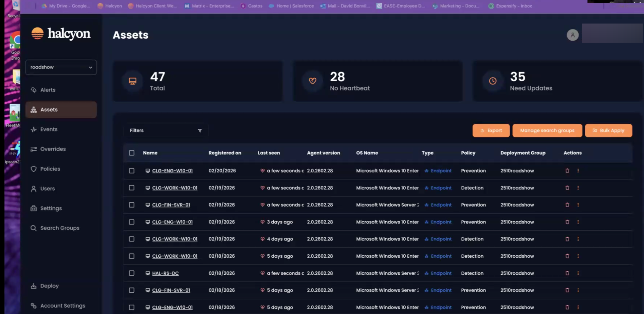Open the three-dot actions menu for HAL-RS-DC
Image resolution: width=644 pixels, height=314 pixels.
tap(578, 273)
